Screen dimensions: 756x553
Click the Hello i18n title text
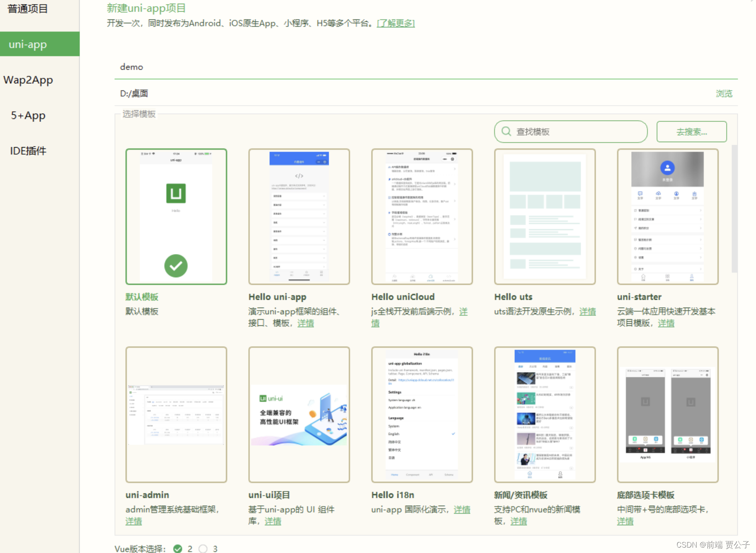click(x=393, y=495)
